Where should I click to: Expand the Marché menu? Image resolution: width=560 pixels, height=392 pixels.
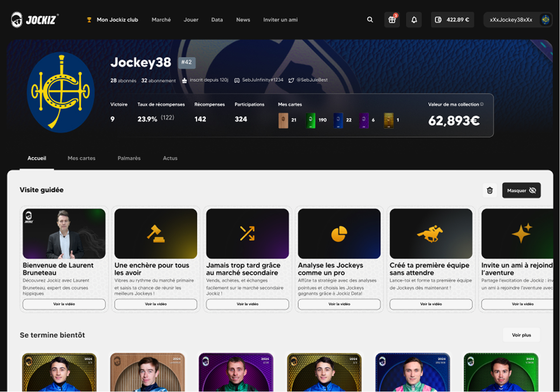161,20
